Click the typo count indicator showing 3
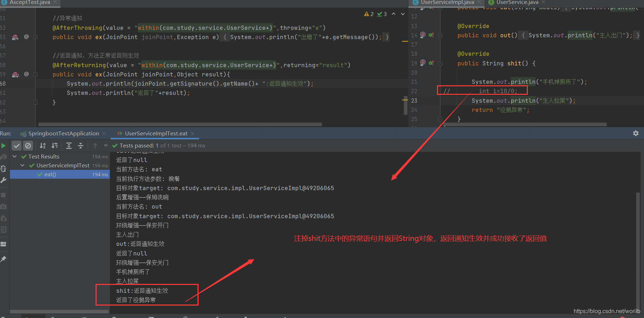The height and width of the screenshot is (318, 644). (382, 14)
